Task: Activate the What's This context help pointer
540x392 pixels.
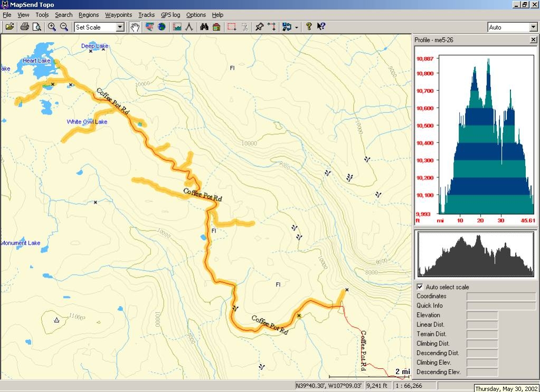Action: [x=320, y=27]
